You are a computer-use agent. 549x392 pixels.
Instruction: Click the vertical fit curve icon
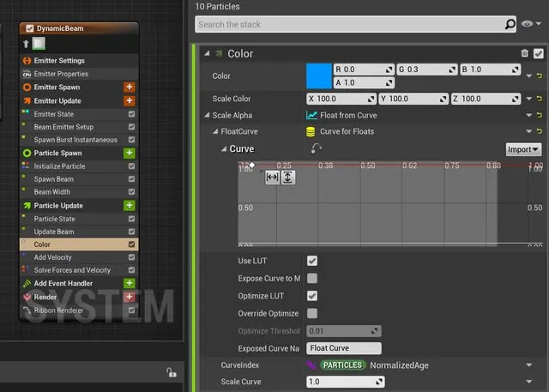point(287,178)
